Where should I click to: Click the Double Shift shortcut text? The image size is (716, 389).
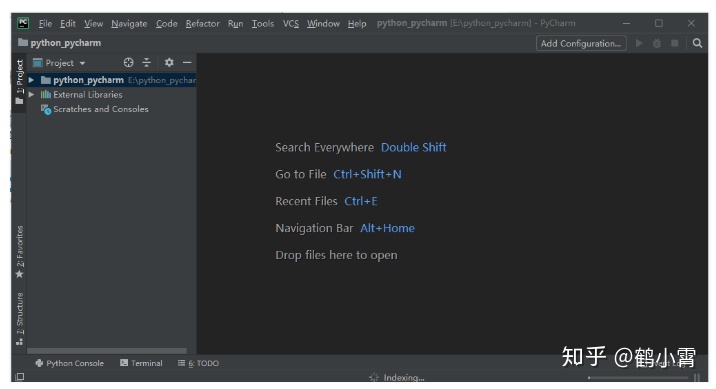[414, 147]
